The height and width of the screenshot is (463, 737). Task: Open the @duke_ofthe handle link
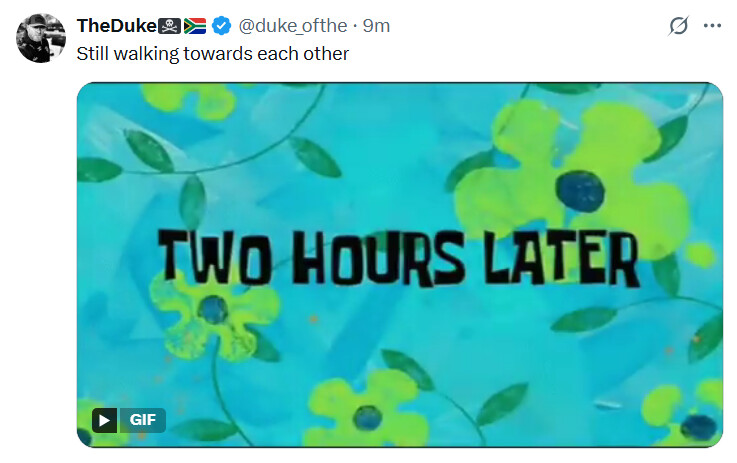[x=293, y=26]
